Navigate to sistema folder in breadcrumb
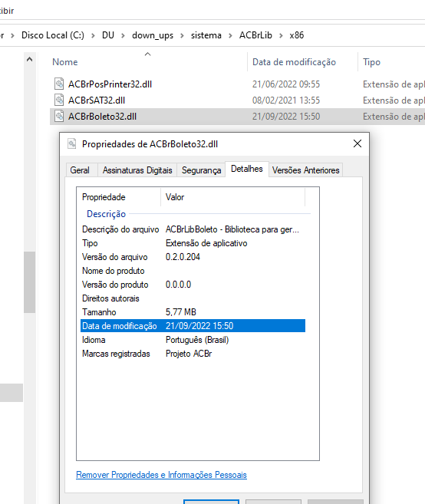Image resolution: width=425 pixels, height=504 pixels. (206, 35)
